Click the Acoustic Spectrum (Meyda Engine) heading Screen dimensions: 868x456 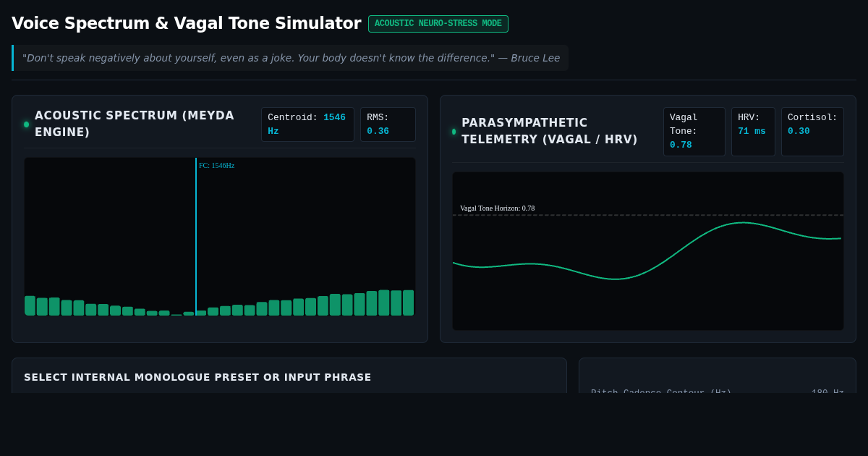pos(135,124)
